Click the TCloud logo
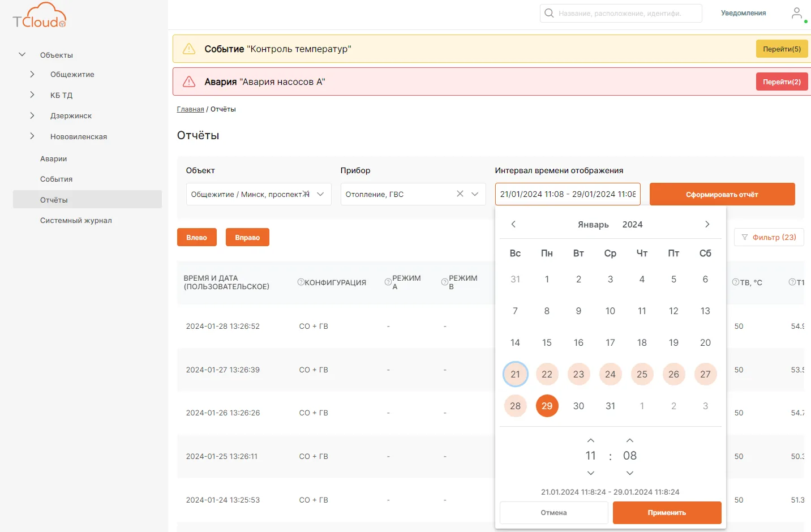The height and width of the screenshot is (532, 811). pyautogui.click(x=40, y=16)
